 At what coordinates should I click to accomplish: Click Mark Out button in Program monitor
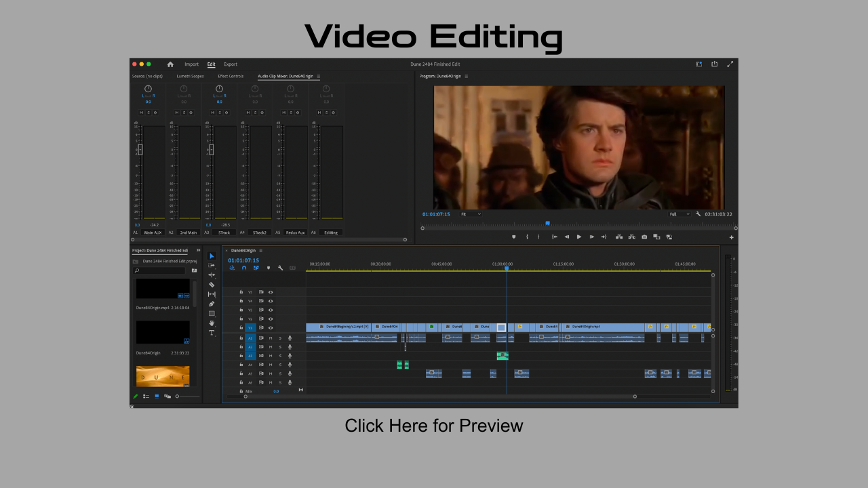(x=538, y=237)
